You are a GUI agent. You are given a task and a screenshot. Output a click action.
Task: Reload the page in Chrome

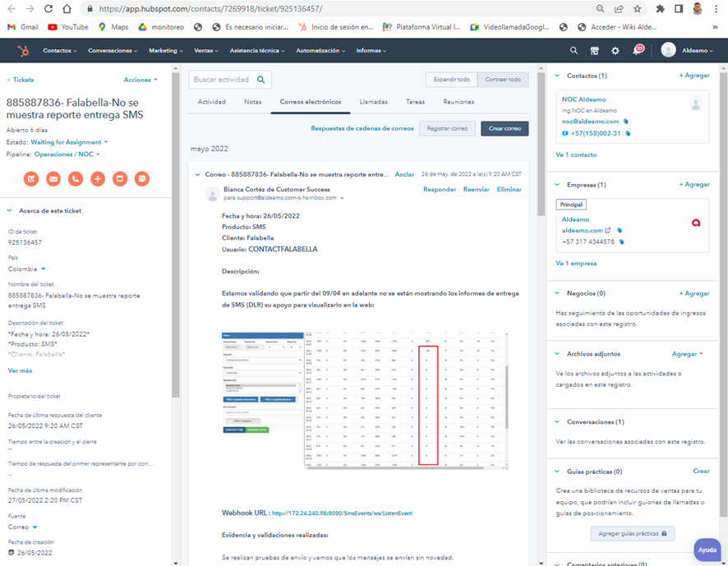pyautogui.click(x=48, y=9)
